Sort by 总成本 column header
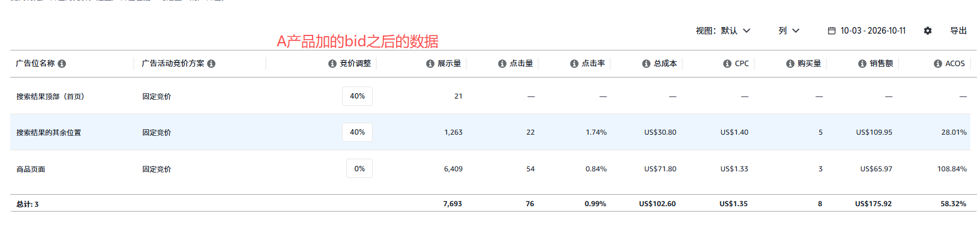Image resolution: width=980 pixels, height=229 pixels. tap(665, 64)
